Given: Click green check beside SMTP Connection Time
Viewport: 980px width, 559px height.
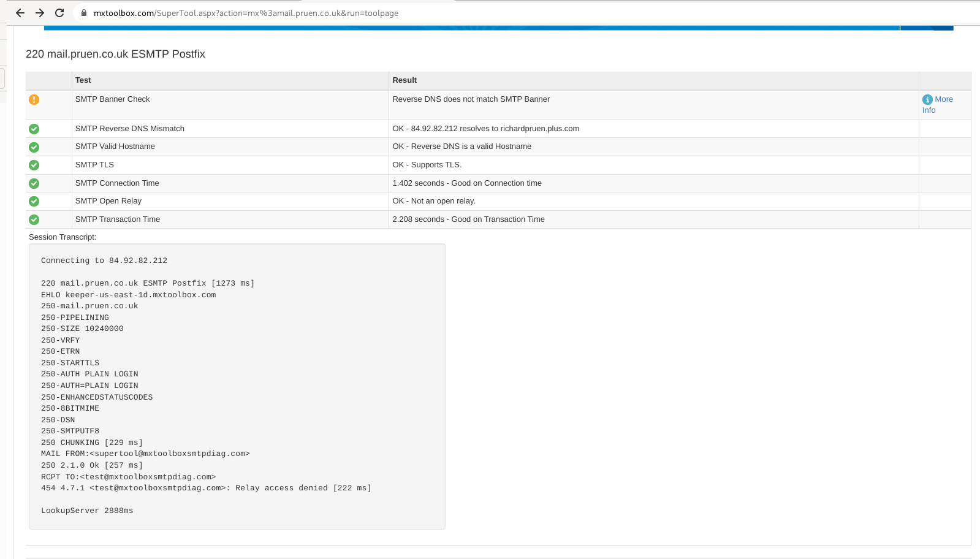Looking at the screenshot, I should [34, 183].
